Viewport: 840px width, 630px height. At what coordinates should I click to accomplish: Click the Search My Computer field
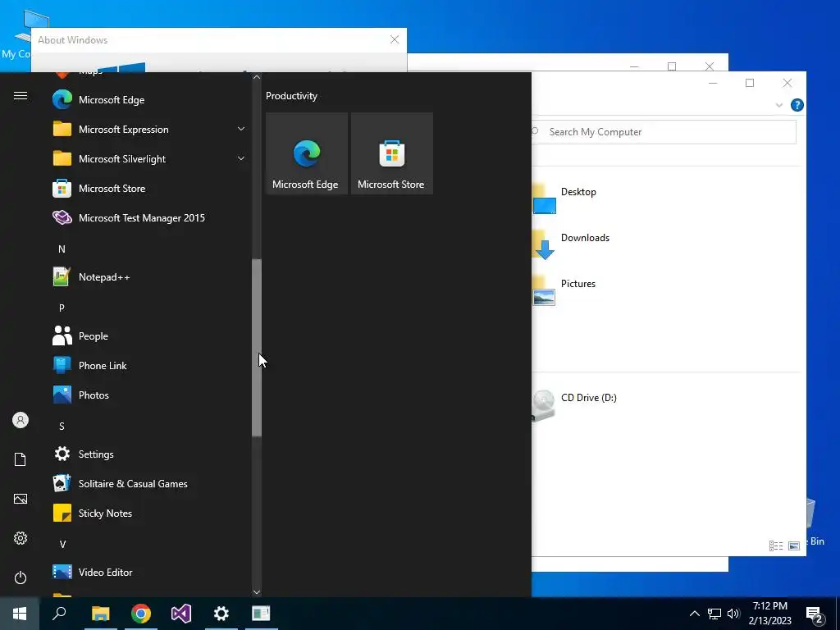tap(663, 132)
